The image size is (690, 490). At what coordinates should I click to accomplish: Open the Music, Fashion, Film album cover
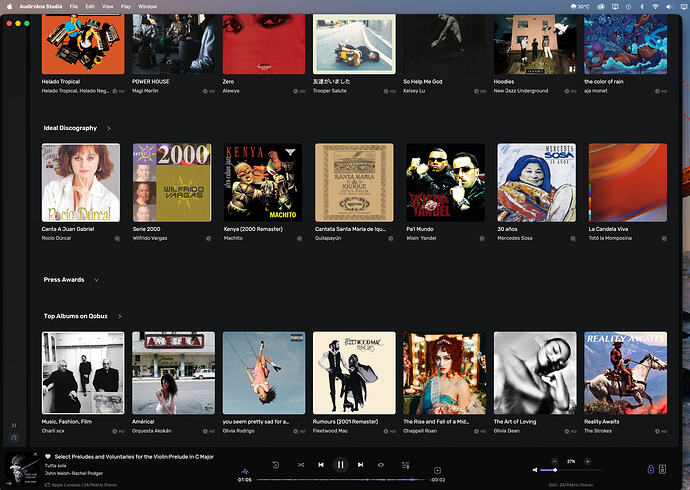[x=83, y=373]
